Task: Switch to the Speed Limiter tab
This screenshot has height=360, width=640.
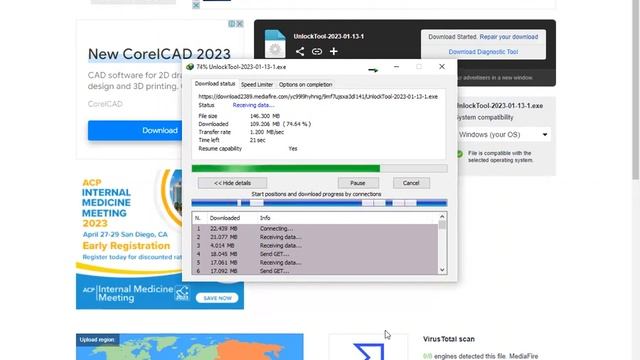Action: [257, 84]
